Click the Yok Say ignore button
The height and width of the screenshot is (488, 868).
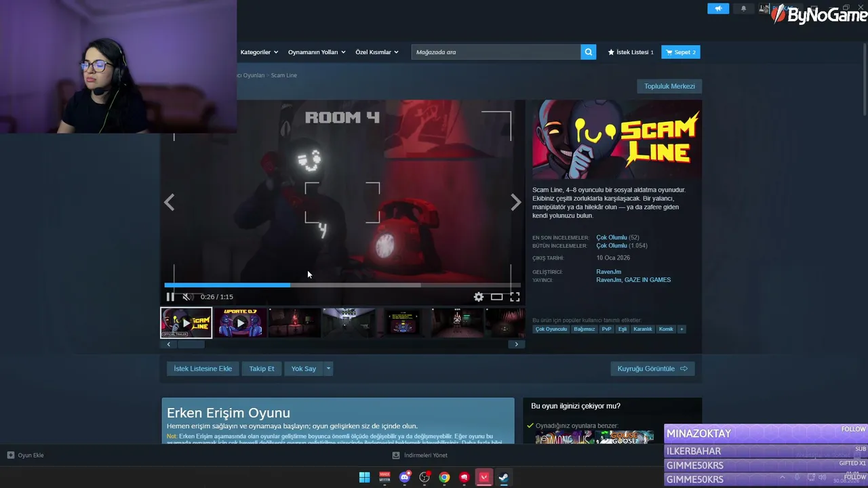tap(304, 369)
